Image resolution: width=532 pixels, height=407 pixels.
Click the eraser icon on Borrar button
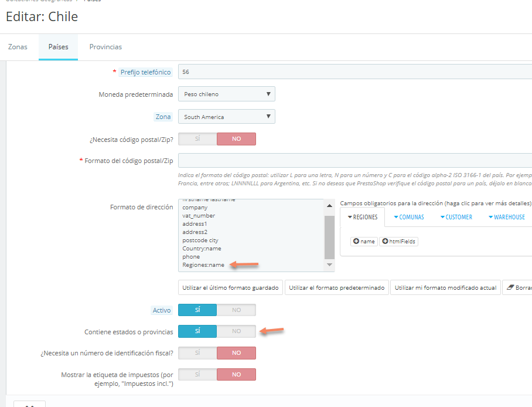(x=510, y=287)
